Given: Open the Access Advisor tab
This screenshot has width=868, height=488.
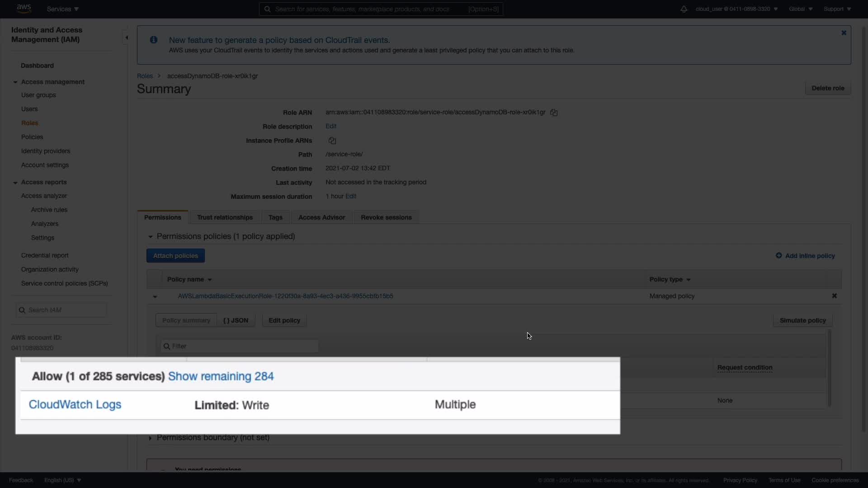Looking at the screenshot, I should (x=321, y=218).
